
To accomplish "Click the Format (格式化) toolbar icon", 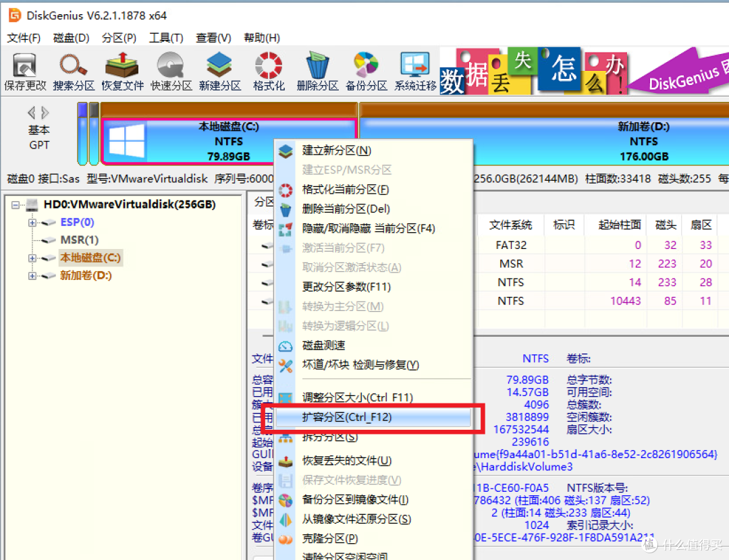I will 269,72.
